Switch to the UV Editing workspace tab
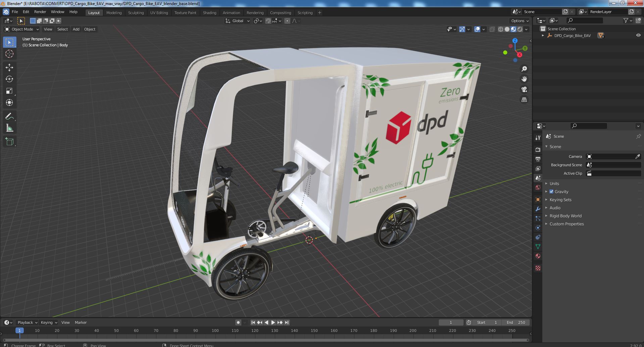Image resolution: width=644 pixels, height=347 pixels. point(159,12)
